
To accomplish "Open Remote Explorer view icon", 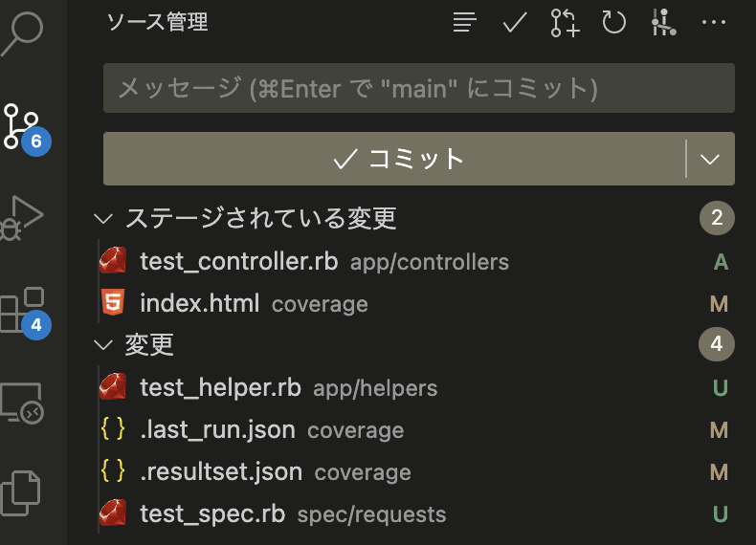I will coord(22,403).
